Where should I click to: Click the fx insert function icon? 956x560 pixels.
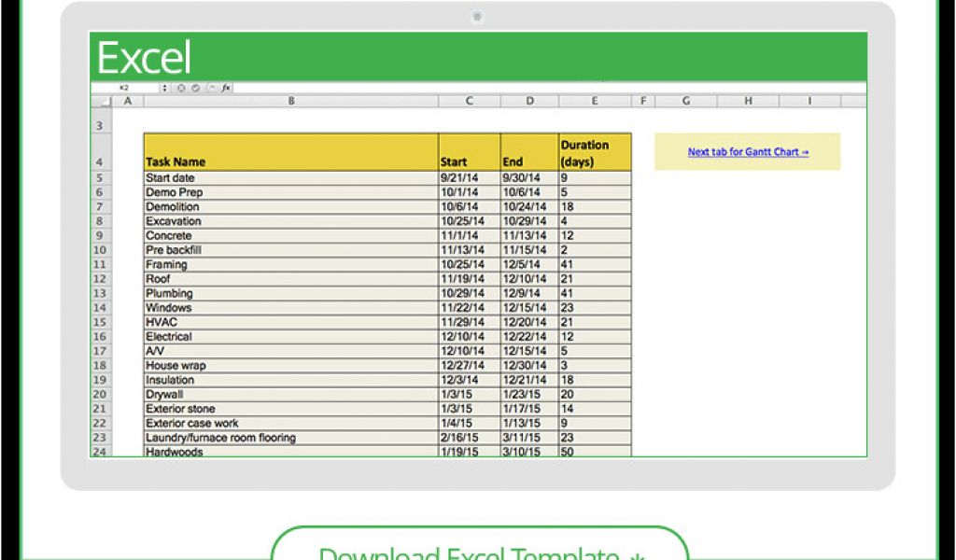226,88
